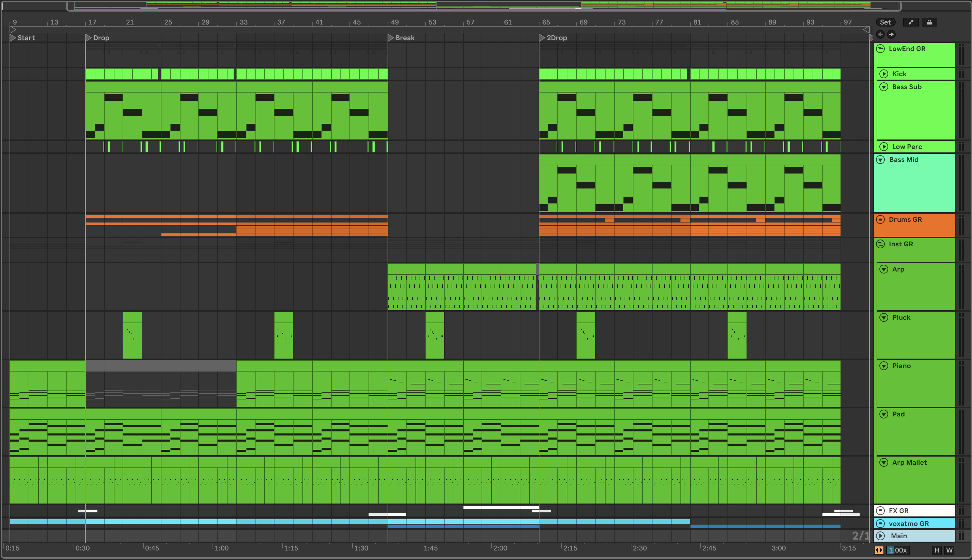Screen dimensions: 972x560
Task: Click the Main track title
Action: (899, 536)
